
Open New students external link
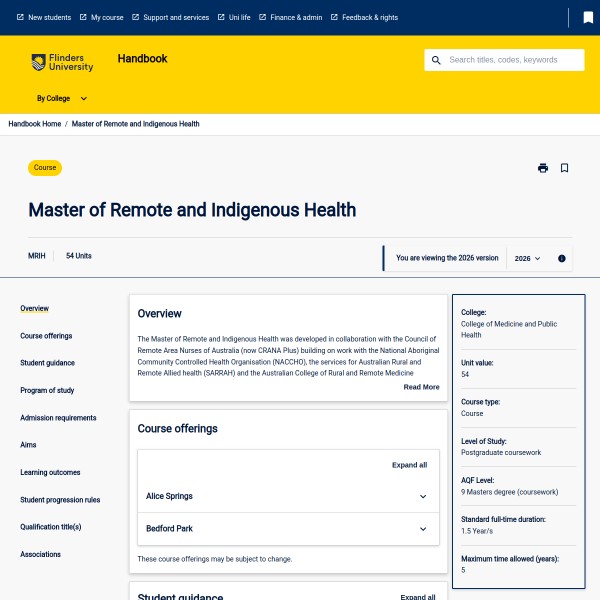[43, 17]
